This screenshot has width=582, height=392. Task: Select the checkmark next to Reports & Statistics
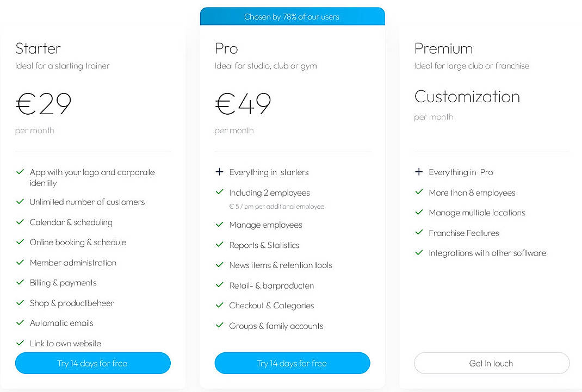pos(220,245)
